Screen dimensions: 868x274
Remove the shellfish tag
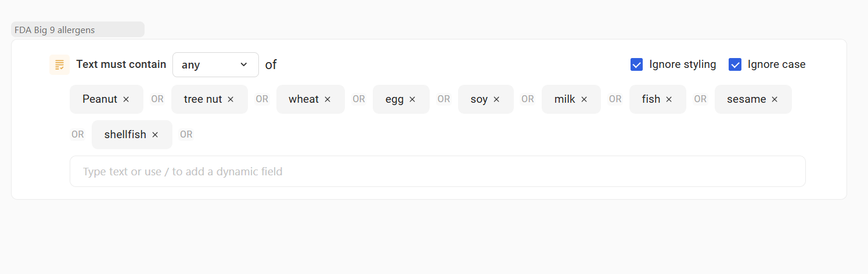[x=155, y=135]
